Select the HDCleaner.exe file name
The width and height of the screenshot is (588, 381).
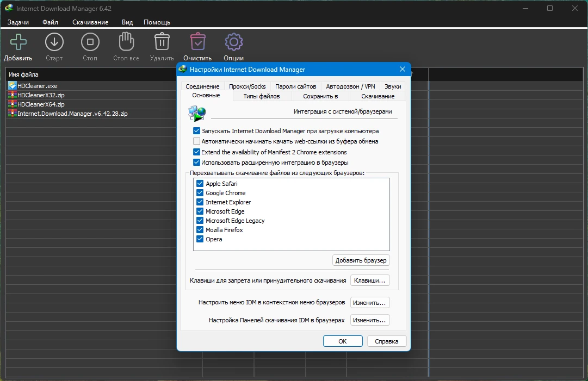tap(37, 86)
